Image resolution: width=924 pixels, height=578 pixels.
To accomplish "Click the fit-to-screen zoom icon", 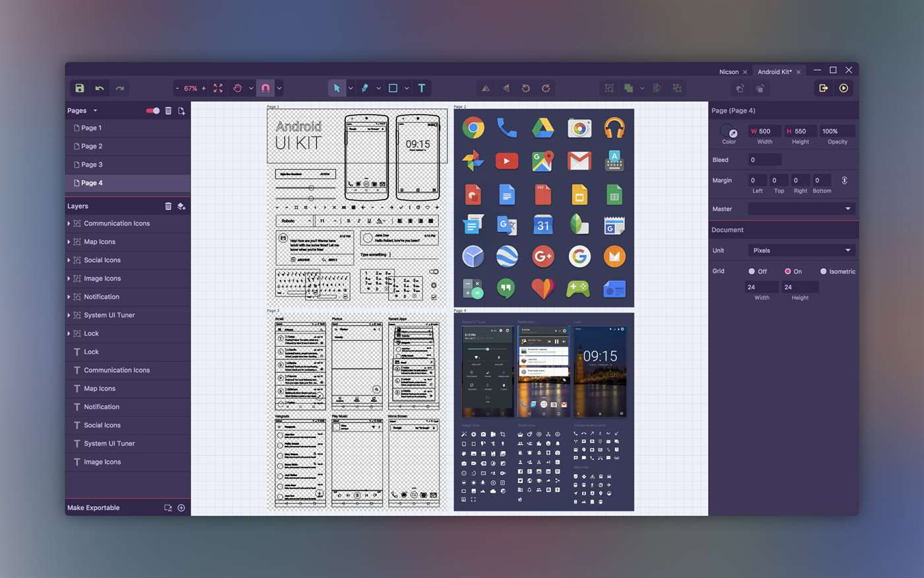I will [x=218, y=88].
